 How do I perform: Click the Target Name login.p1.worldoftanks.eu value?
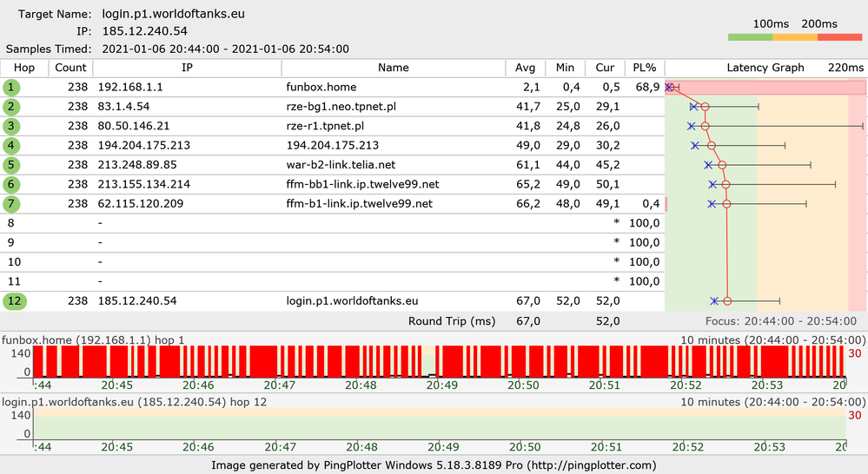tap(173, 14)
